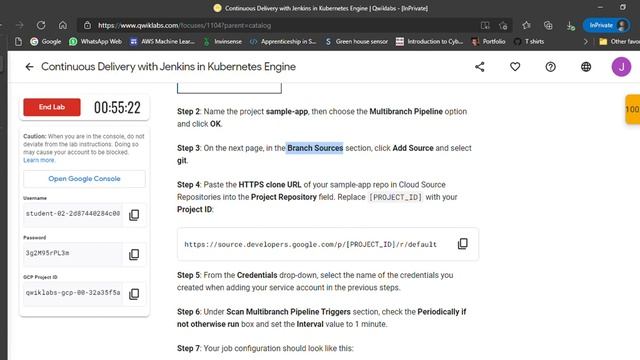Click the student username value field
Viewport: 640px width, 360px height.
(x=73, y=213)
